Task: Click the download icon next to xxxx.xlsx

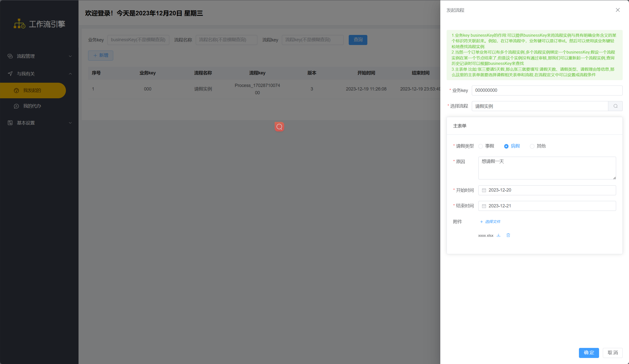Action: (x=498, y=235)
